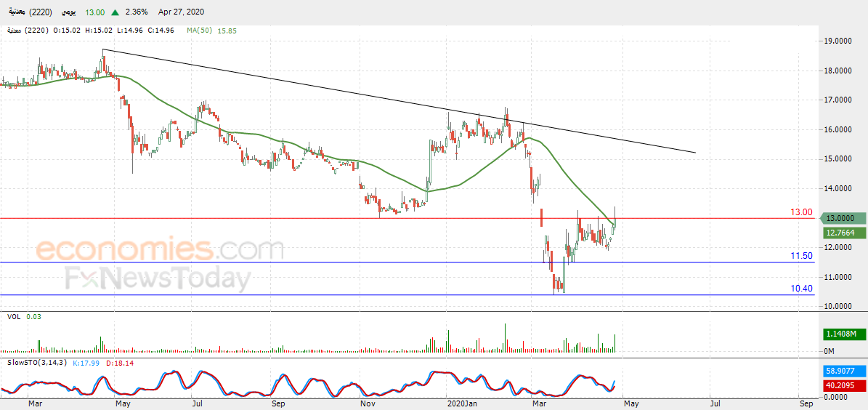Click the 19.0000 price axis label
The height and width of the screenshot is (410, 868).
click(x=838, y=41)
